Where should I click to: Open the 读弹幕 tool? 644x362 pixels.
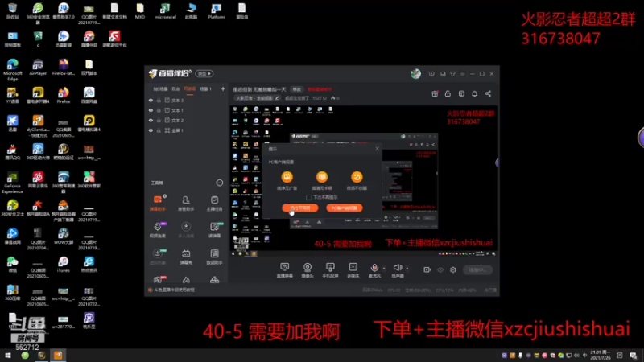pyautogui.click(x=214, y=230)
